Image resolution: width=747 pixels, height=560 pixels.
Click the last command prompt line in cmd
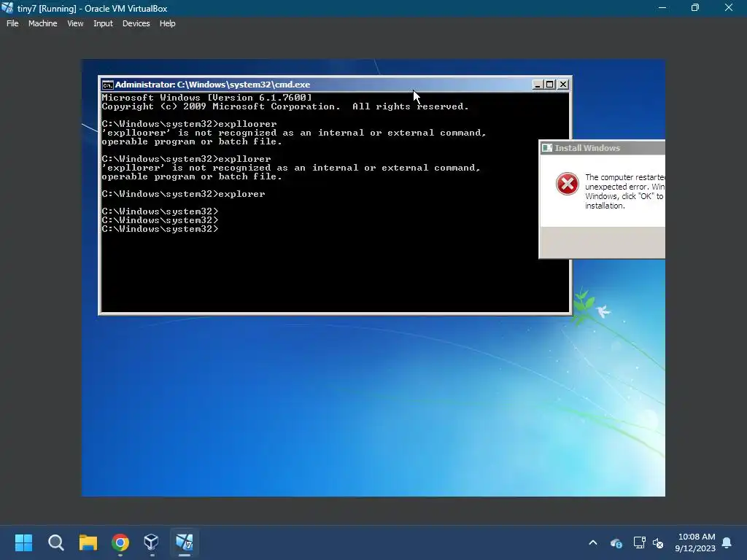(x=160, y=229)
